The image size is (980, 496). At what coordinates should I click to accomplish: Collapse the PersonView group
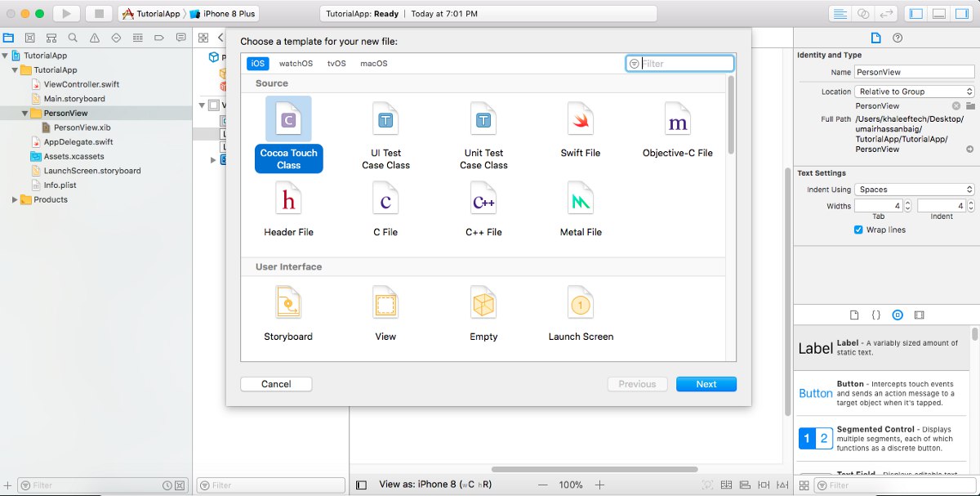pos(25,114)
